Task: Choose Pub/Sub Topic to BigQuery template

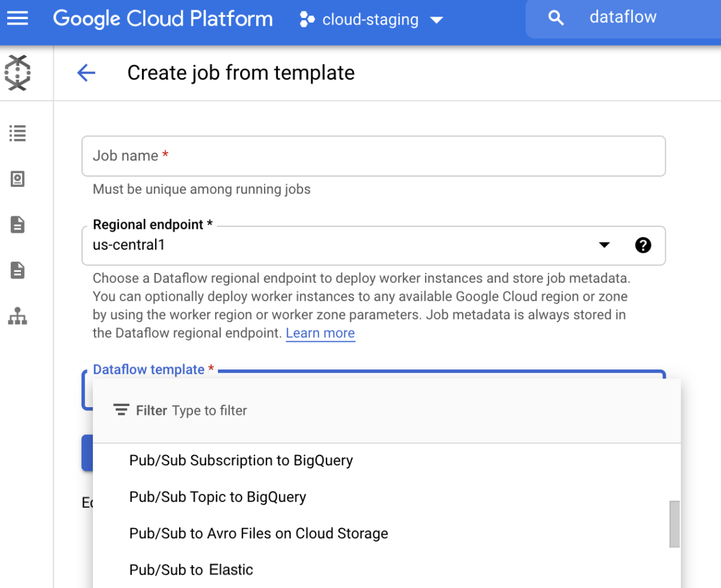Action: pos(217,496)
